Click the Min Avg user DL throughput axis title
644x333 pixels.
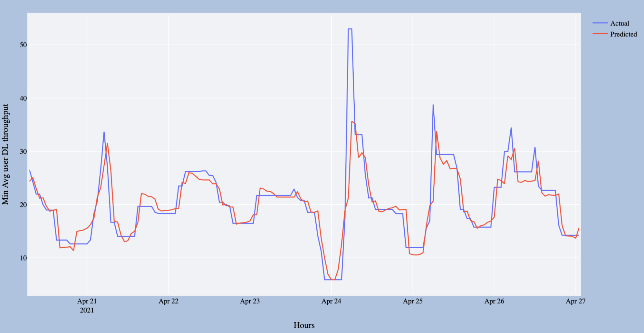(x=5, y=154)
